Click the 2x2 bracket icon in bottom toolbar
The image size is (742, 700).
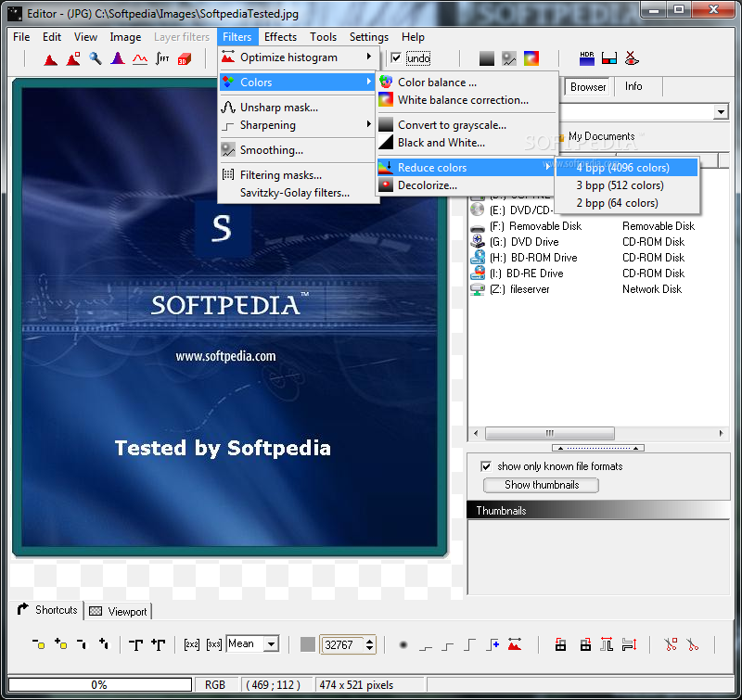192,644
